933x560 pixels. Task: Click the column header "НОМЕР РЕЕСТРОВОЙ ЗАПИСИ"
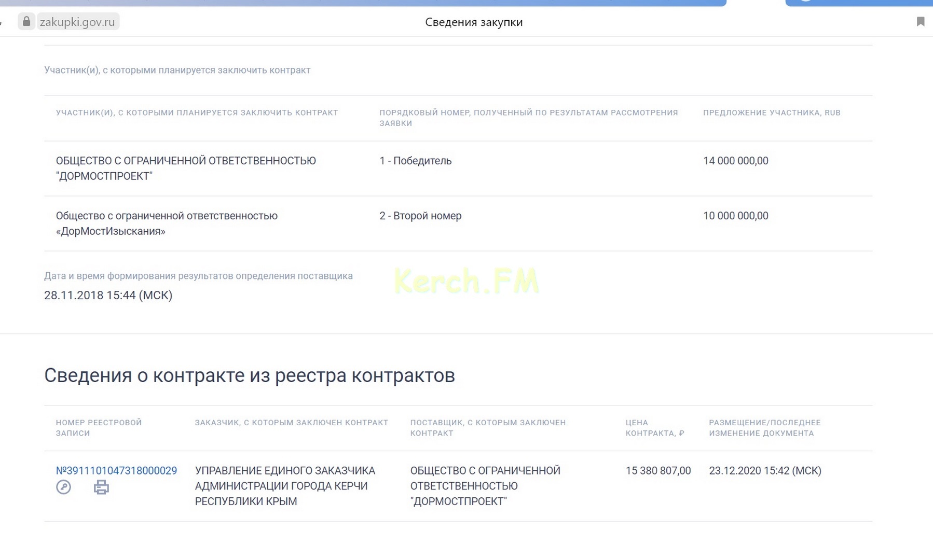coord(99,428)
